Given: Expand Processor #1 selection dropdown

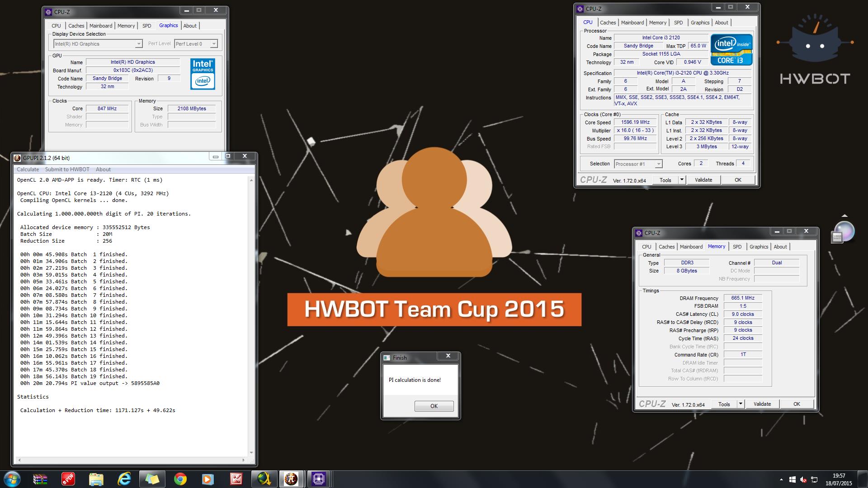Looking at the screenshot, I should click(658, 164).
